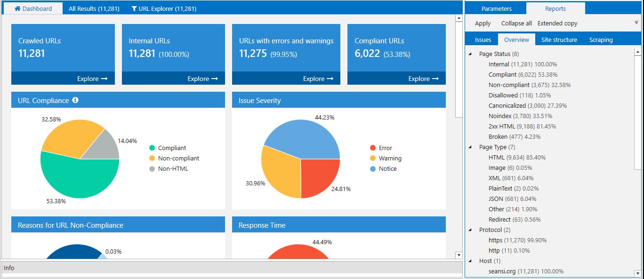Collapse the Host tree group

pyautogui.click(x=470, y=261)
